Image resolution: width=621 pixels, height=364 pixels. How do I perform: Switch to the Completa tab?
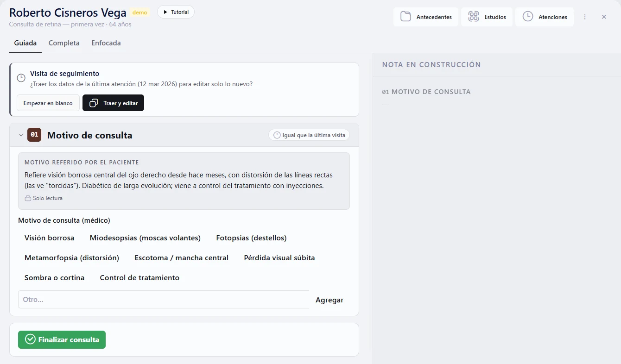[64, 43]
